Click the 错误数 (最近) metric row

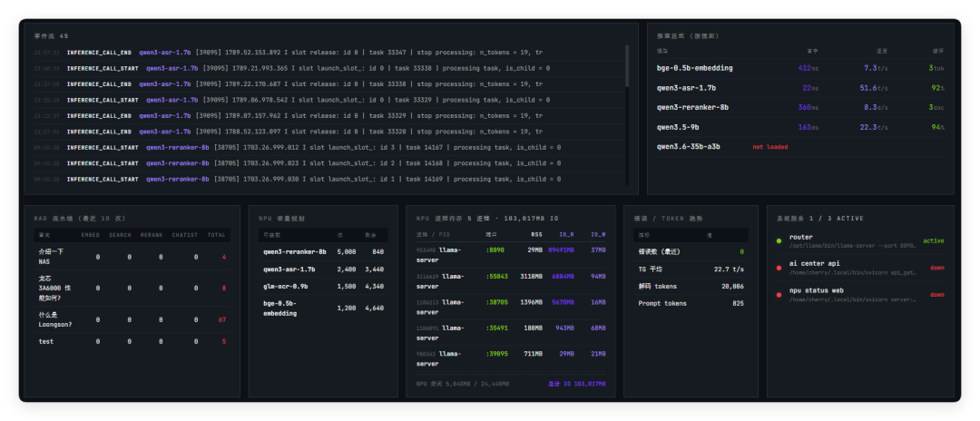(x=691, y=251)
